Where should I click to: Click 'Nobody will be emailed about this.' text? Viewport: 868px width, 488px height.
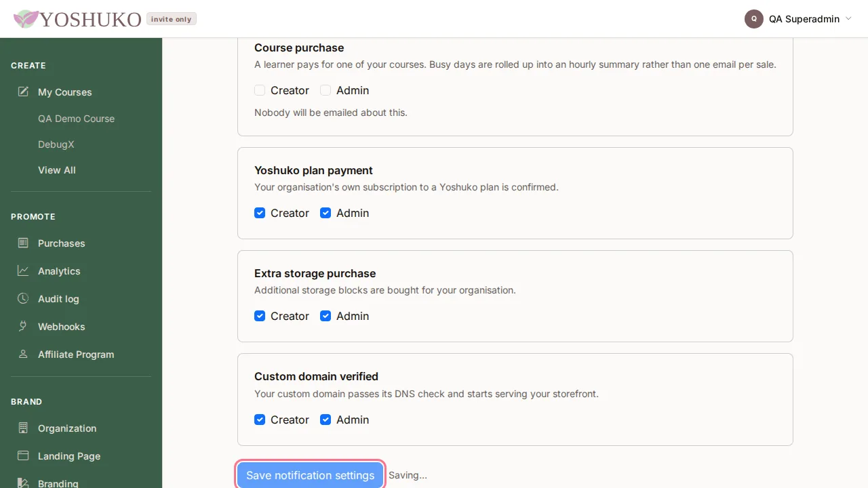point(331,113)
